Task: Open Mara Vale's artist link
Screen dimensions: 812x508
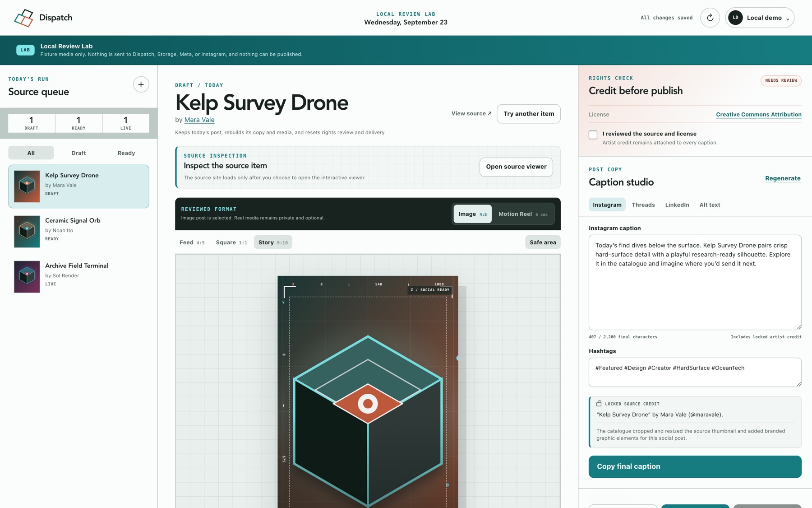Action: point(199,120)
